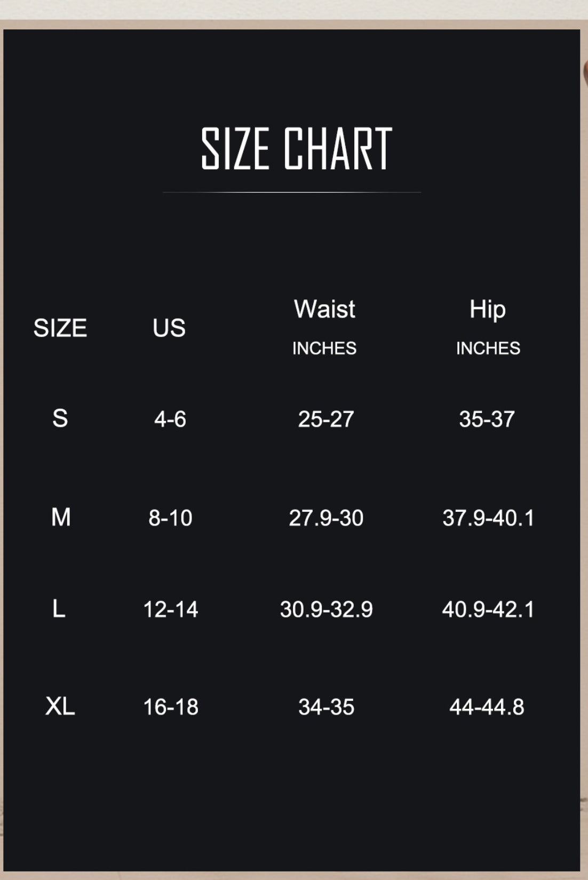Select the M size row label
Image resolution: width=588 pixels, height=880 pixels.
[61, 517]
